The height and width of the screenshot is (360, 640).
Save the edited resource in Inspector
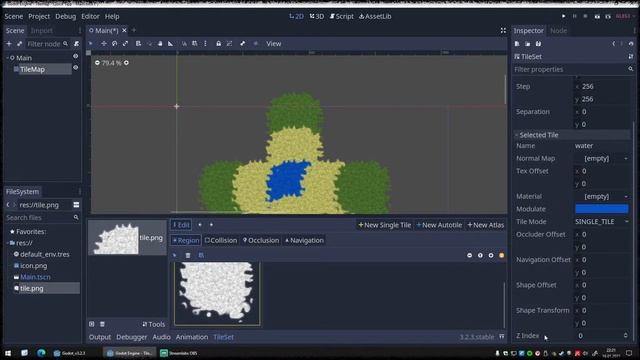(x=538, y=44)
